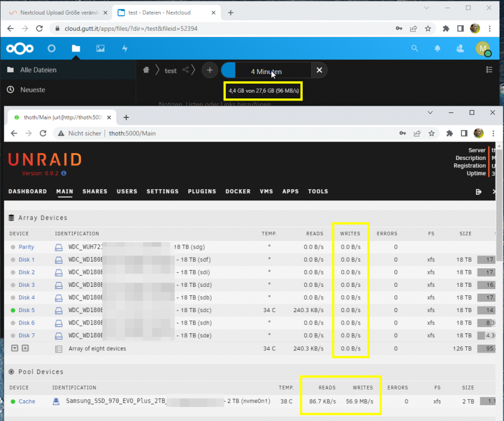This screenshot has width=504, height=421.
Task: Click the Nicht sicher security warning
Action: click(x=79, y=133)
